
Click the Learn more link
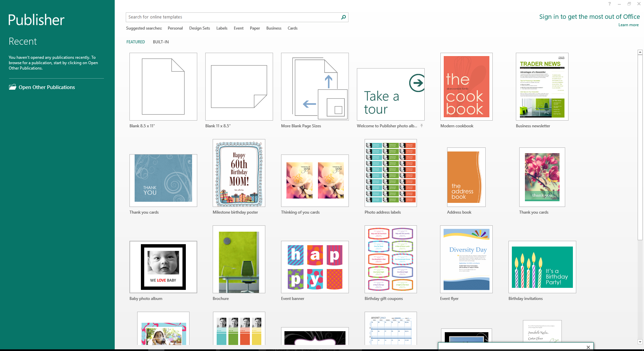628,25
